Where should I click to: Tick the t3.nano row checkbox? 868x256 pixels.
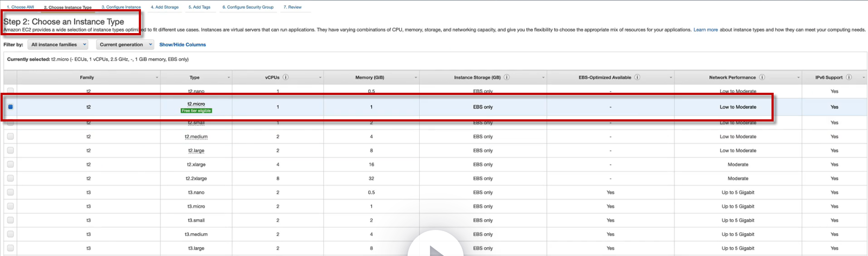point(10,192)
